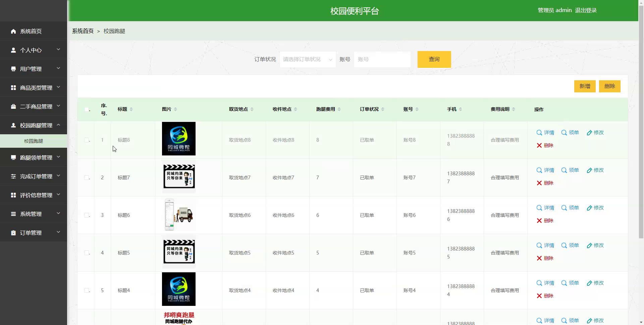Click the home icon beside 系统首页
The image size is (644, 325).
coord(13,31)
